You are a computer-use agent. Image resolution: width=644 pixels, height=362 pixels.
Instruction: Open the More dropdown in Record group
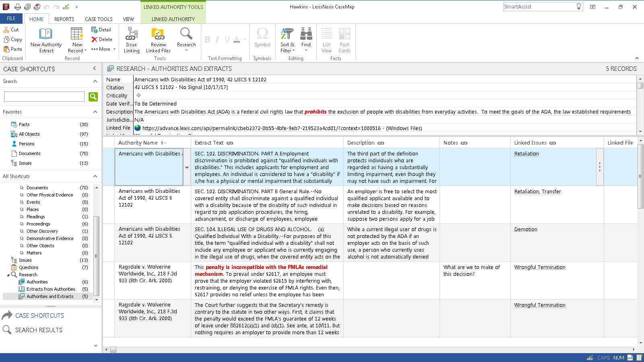[x=103, y=49]
